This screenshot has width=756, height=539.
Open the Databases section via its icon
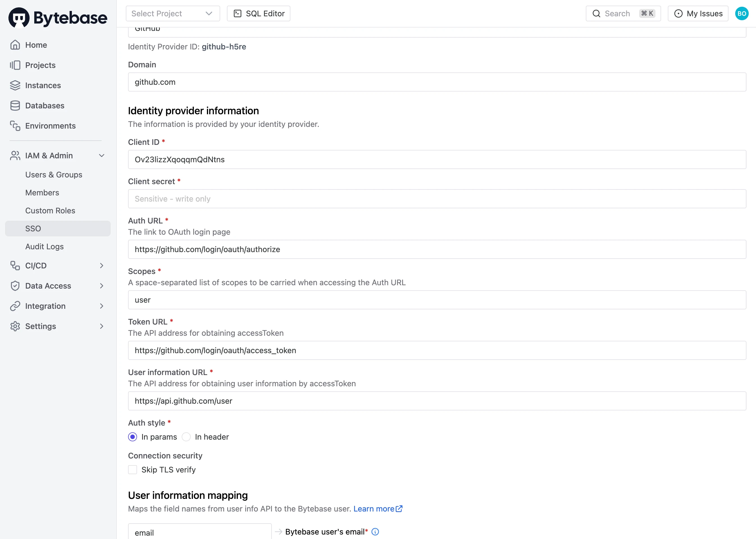coord(15,105)
